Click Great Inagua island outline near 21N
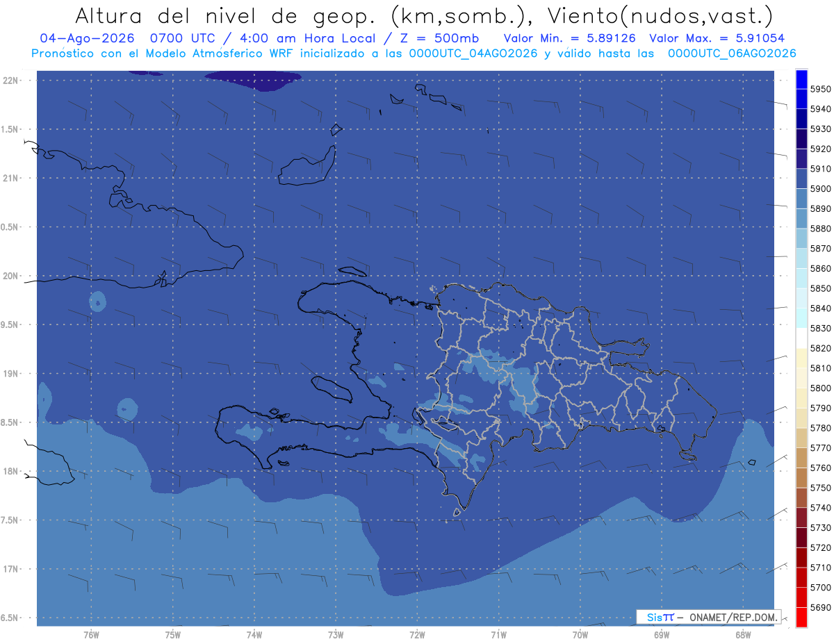Screen dimensions: 834x644 [x=307, y=167]
